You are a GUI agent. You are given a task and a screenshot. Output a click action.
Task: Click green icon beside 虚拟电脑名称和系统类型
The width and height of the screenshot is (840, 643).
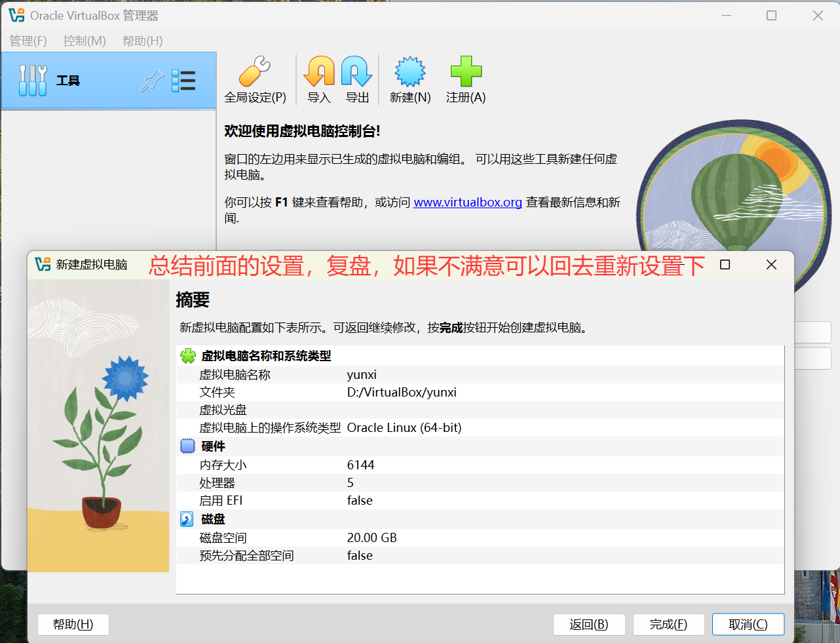188,356
